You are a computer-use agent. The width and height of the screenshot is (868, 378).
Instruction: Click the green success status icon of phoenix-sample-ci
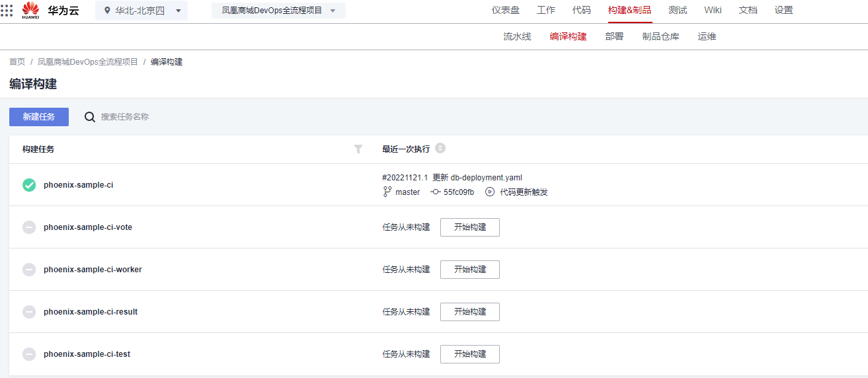pos(29,185)
